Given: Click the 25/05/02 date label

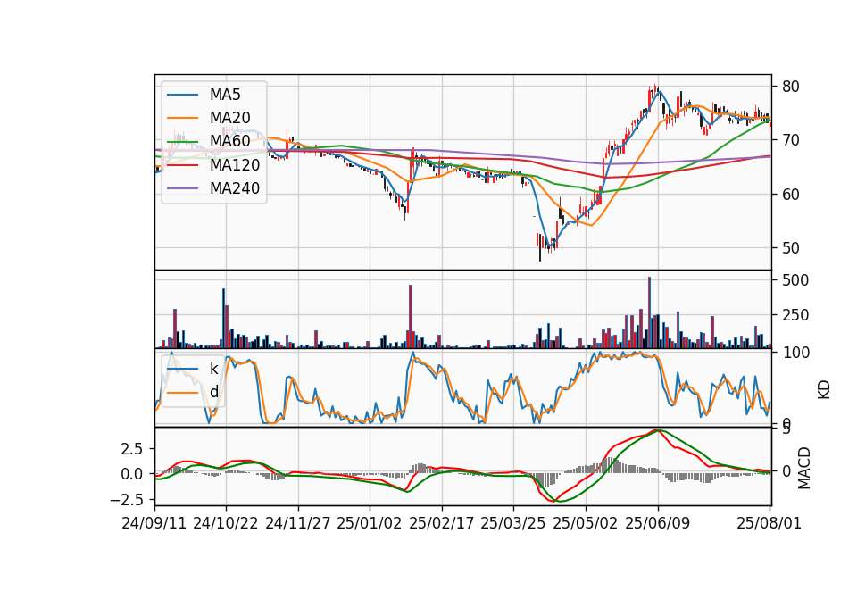Looking at the screenshot, I should tap(586, 523).
